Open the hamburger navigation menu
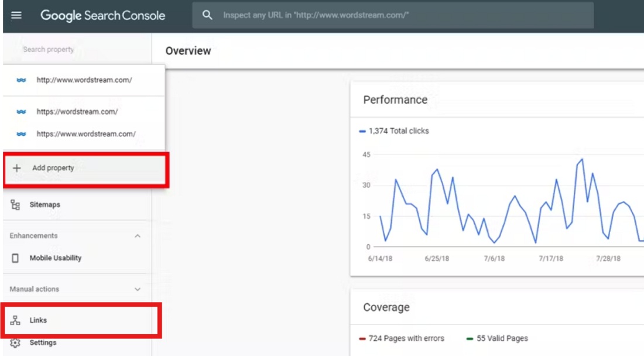Viewport: 644px width, 356px height. (x=16, y=15)
